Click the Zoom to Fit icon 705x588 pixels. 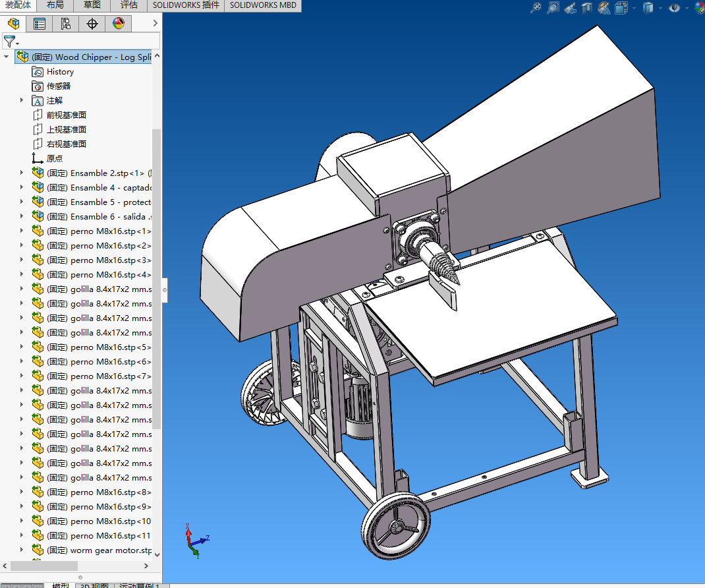pyautogui.click(x=536, y=8)
